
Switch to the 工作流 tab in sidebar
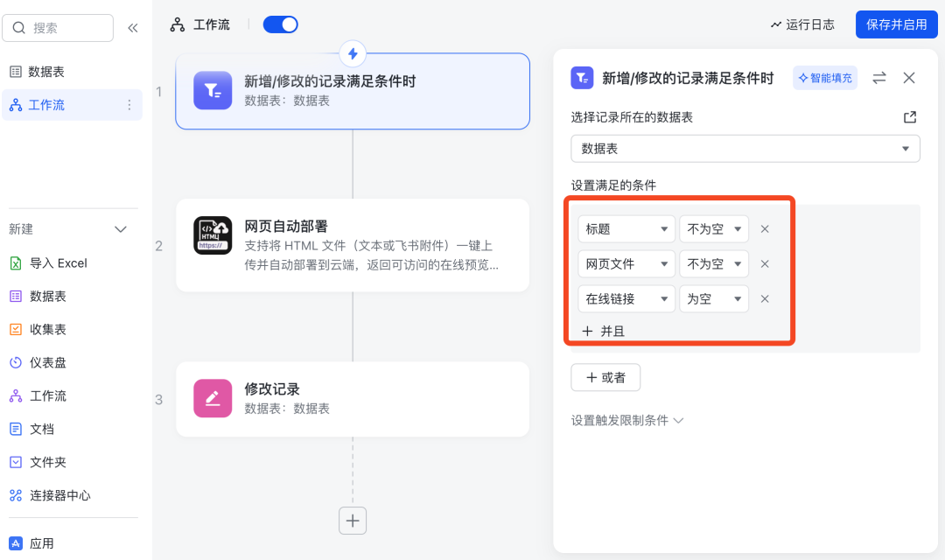pos(44,104)
